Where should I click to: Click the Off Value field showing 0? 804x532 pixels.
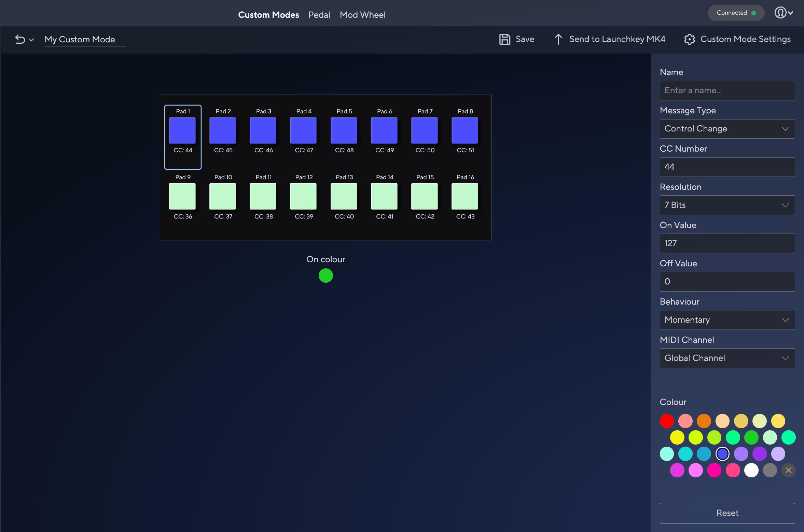(x=727, y=282)
